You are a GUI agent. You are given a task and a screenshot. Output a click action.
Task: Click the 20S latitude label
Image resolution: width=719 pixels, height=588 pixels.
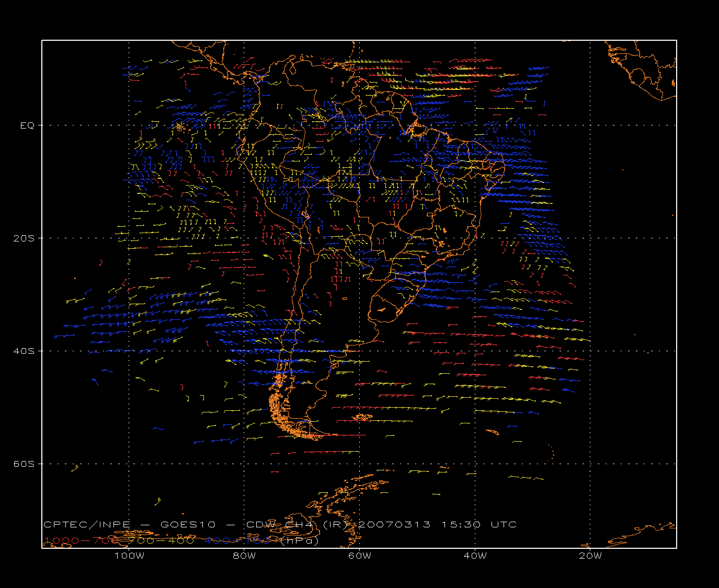tap(24, 238)
